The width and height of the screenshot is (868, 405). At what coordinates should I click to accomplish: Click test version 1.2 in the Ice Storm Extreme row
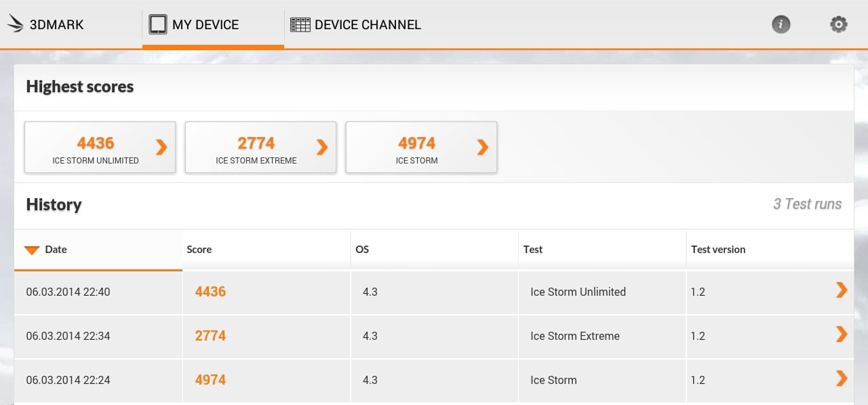(698, 336)
